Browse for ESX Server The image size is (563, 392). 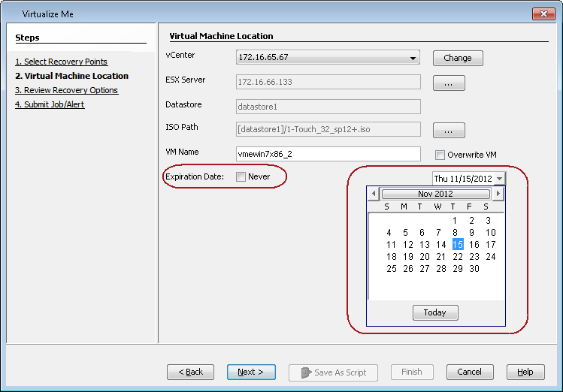click(449, 83)
